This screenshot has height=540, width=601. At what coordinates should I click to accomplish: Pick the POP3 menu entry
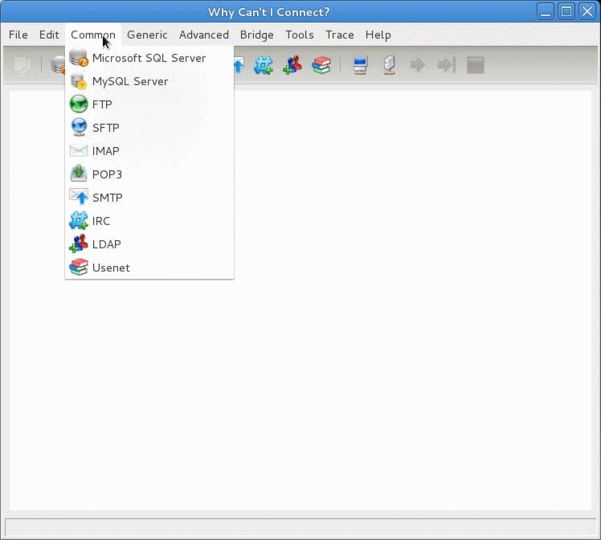point(149,174)
